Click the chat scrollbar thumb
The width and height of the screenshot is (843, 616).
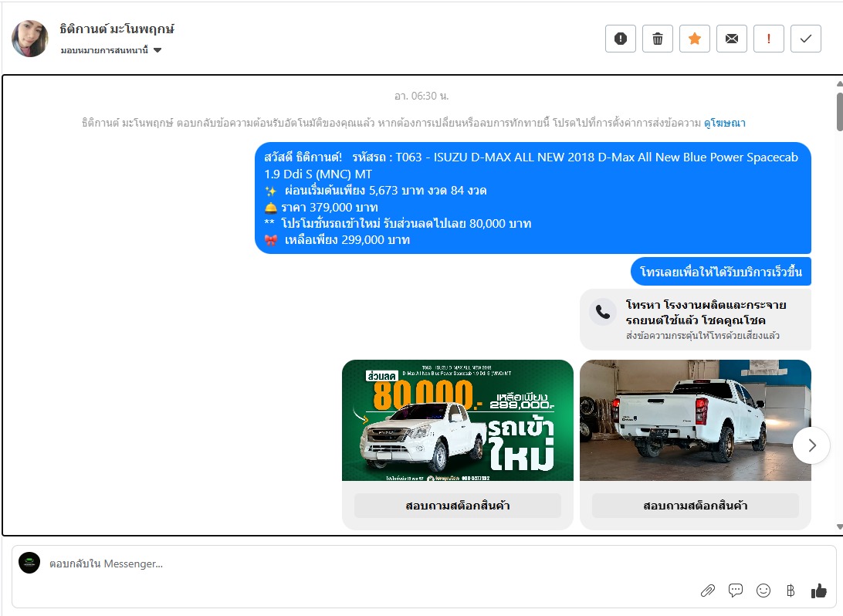[x=840, y=112]
